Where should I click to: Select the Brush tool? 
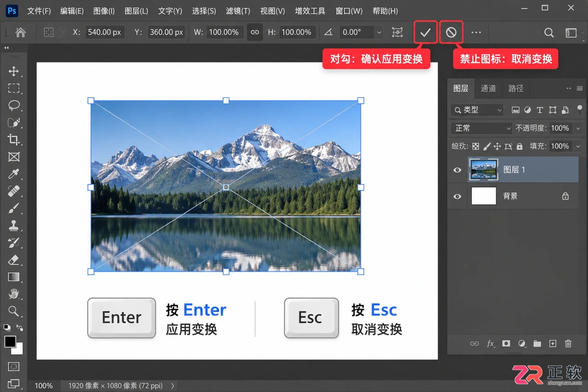pos(13,208)
